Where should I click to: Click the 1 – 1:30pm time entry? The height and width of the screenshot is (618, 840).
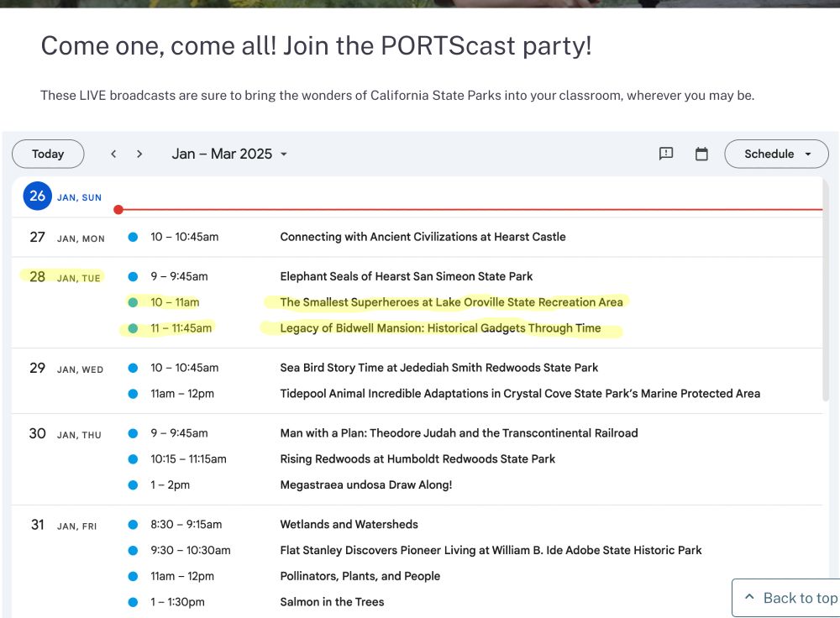pos(177,602)
